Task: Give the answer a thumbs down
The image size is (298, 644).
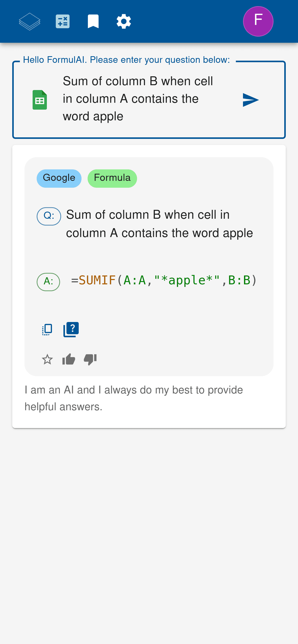Action: click(90, 359)
